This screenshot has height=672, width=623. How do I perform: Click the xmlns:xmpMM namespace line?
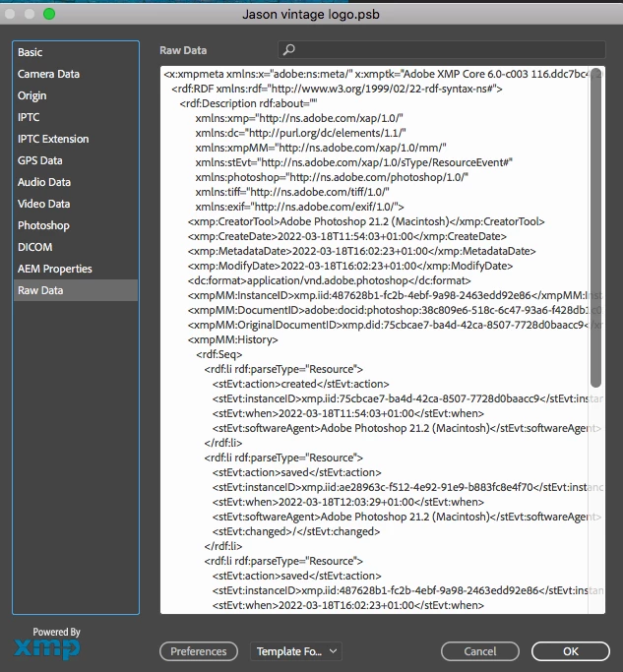(321, 148)
